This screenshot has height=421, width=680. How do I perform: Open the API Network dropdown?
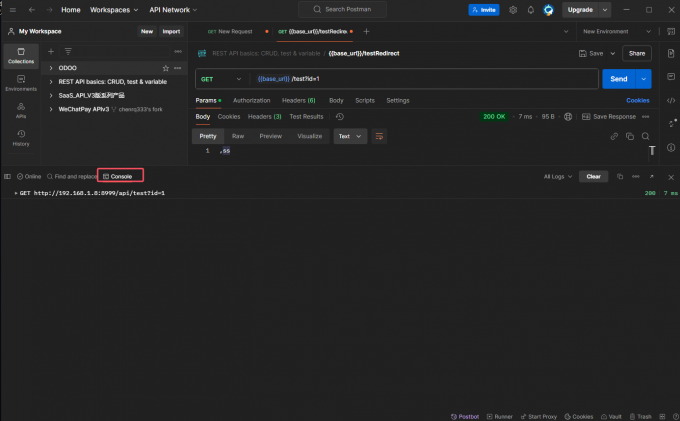point(173,10)
